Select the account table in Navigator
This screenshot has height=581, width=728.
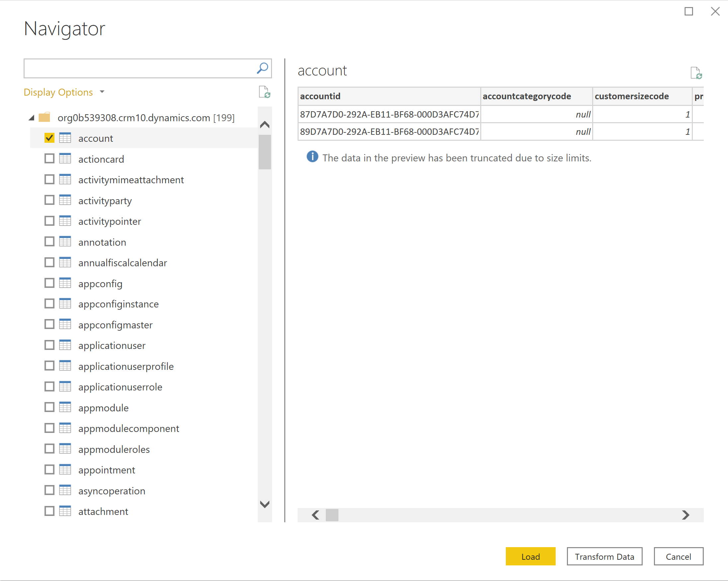tap(95, 137)
